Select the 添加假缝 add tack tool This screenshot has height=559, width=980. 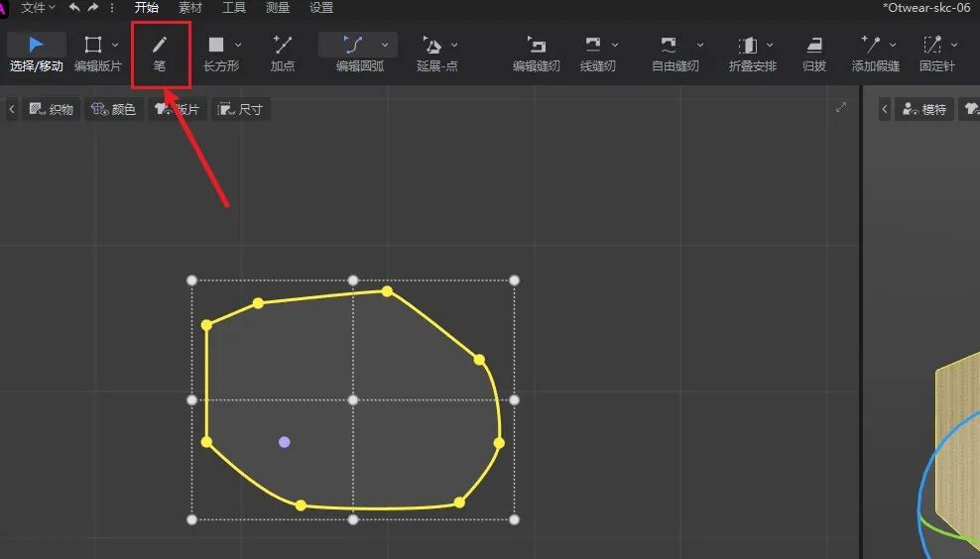tap(871, 54)
